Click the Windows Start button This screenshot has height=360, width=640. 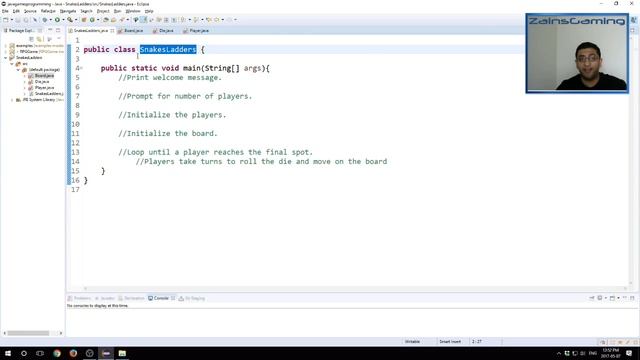8,353
